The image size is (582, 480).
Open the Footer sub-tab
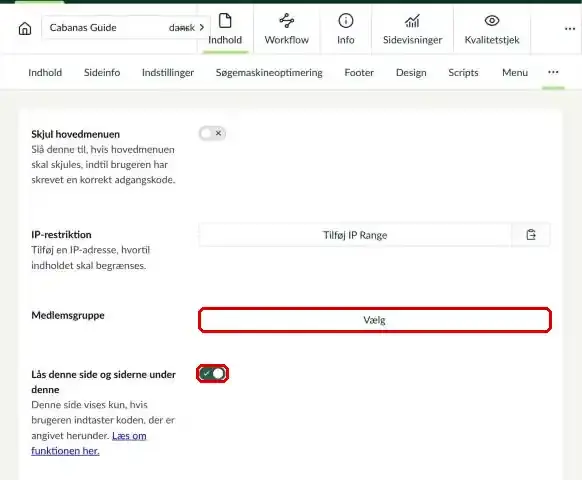point(359,72)
